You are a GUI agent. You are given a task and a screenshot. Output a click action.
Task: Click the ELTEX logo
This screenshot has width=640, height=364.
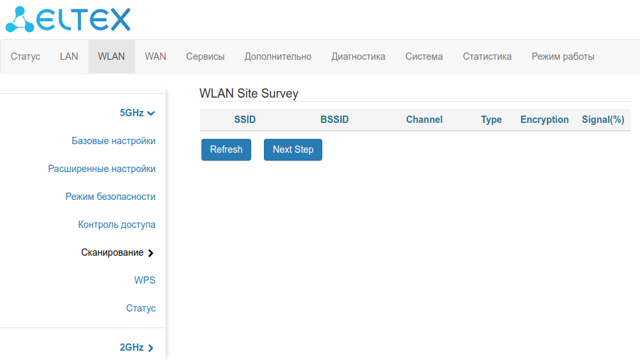[x=68, y=19]
